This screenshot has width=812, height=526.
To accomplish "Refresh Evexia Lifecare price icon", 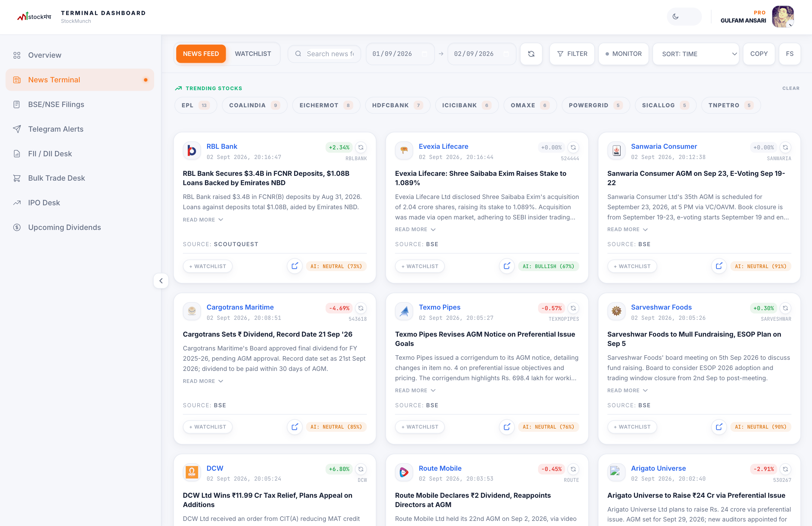I will [x=573, y=147].
